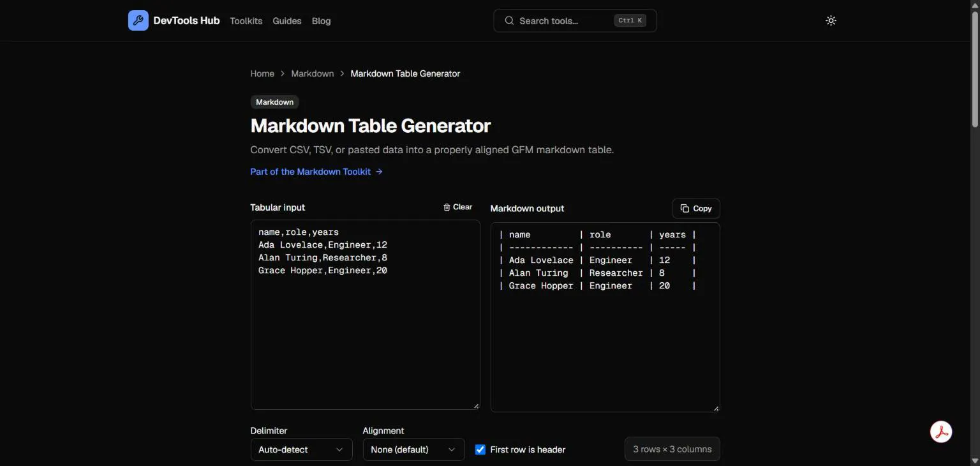The width and height of the screenshot is (980, 466).
Task: Go to Markdown breadcrumb link
Action: (x=313, y=73)
